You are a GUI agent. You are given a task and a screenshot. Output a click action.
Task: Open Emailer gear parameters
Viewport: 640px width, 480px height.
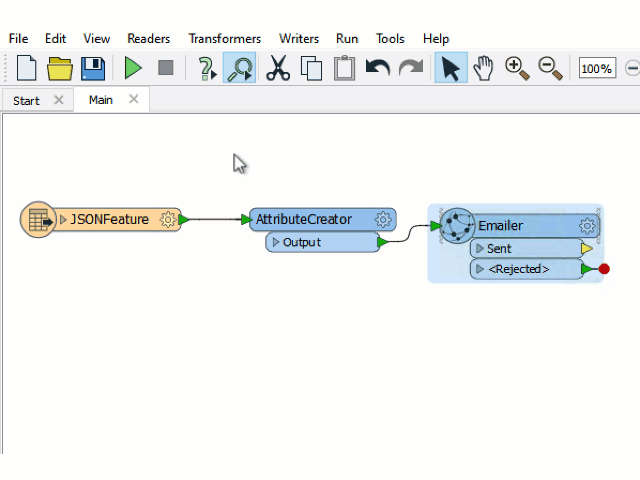[587, 226]
